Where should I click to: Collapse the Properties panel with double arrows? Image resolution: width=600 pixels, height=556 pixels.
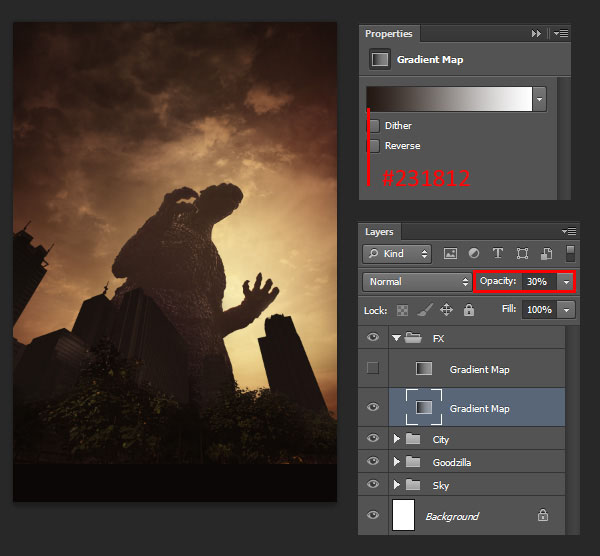click(536, 34)
